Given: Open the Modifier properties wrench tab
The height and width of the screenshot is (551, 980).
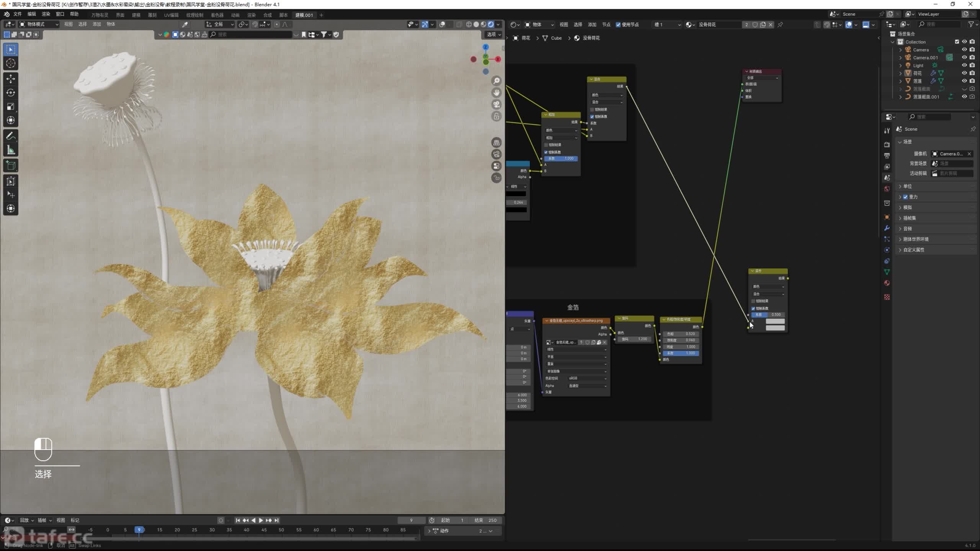Looking at the screenshot, I should 887,228.
